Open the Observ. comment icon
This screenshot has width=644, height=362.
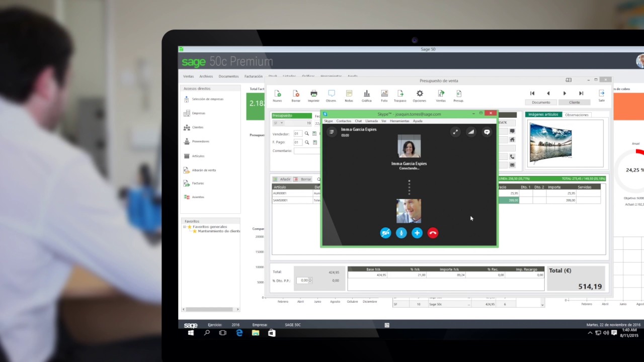(x=331, y=94)
